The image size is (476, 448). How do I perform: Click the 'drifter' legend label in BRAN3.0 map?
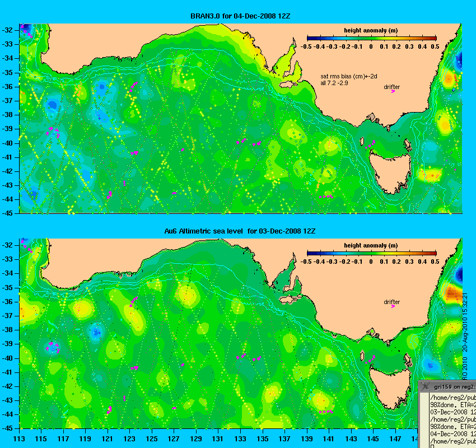pos(391,87)
